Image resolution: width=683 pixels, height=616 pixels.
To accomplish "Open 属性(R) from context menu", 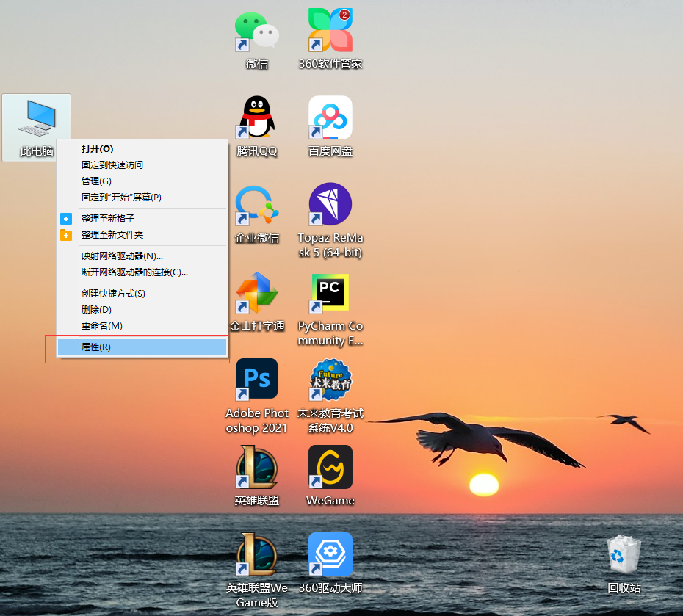I will tap(142, 347).
